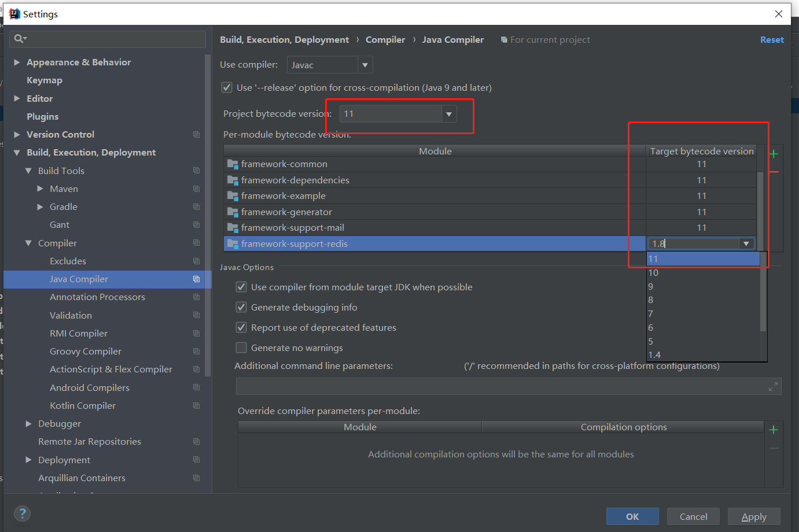Toggle Report use of deprecated features checkbox

[x=241, y=327]
